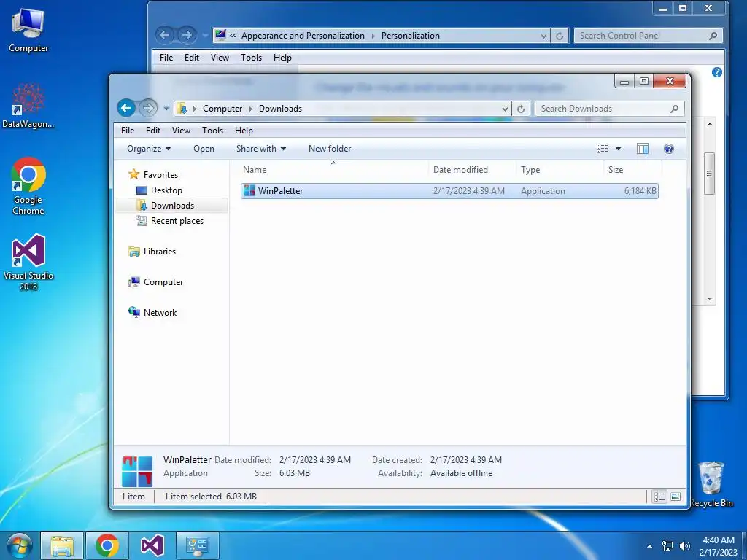Go forward in the Downloads window
Viewport: 747px width, 560px height.
(148, 108)
